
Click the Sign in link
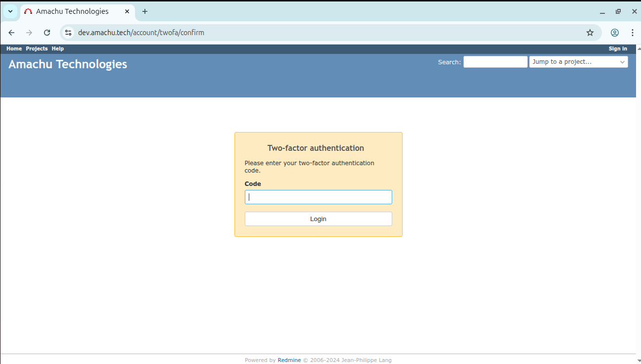click(618, 48)
